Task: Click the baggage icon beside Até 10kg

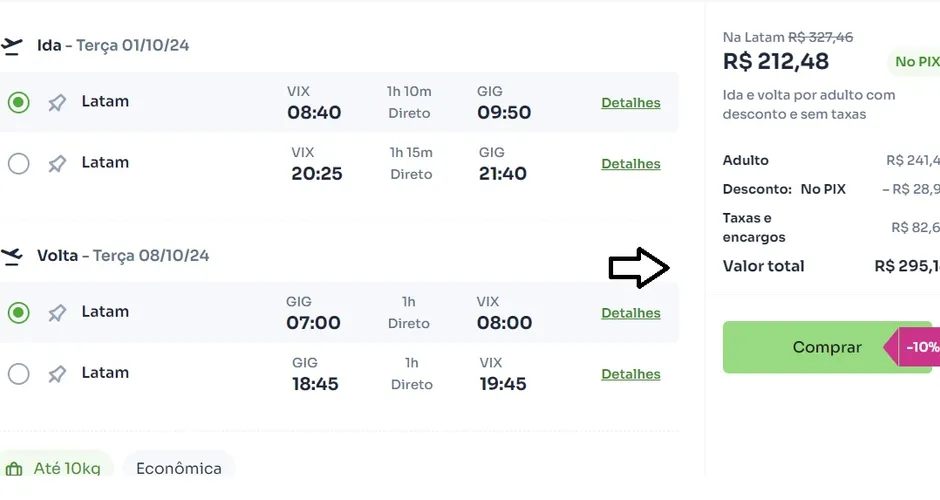Action: [x=14, y=469]
